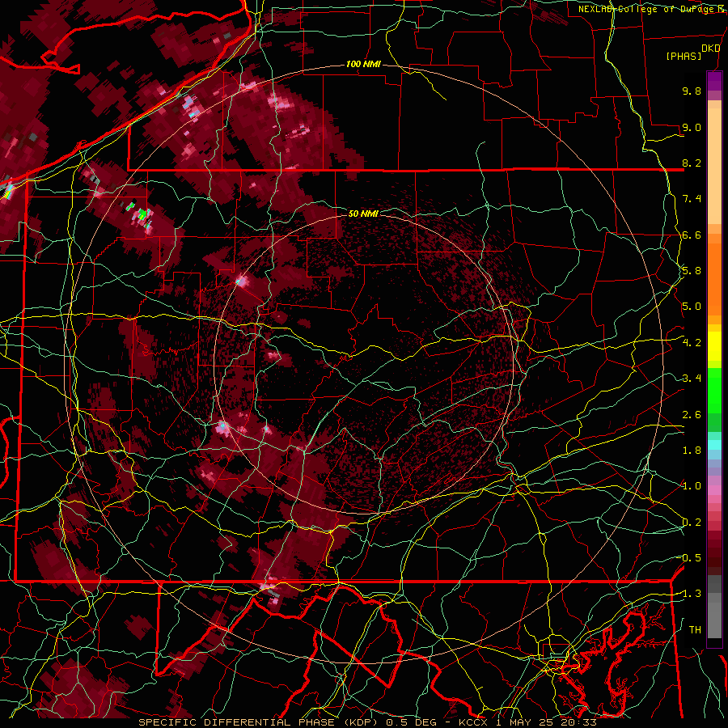Select the 9.8 value on the scale

click(x=692, y=91)
